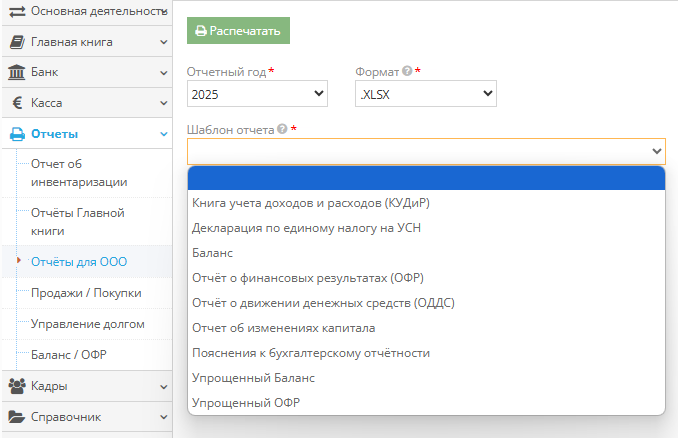Select the blank highlighted template option

425,178
